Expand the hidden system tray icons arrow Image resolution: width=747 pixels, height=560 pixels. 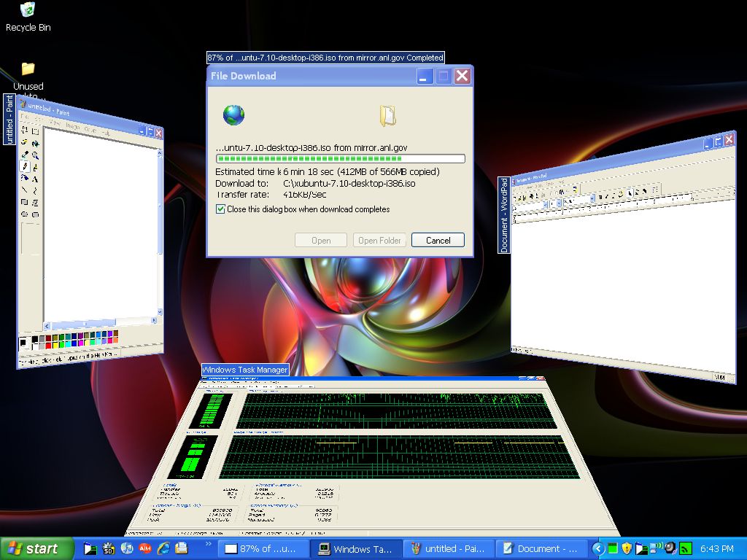tap(599, 548)
